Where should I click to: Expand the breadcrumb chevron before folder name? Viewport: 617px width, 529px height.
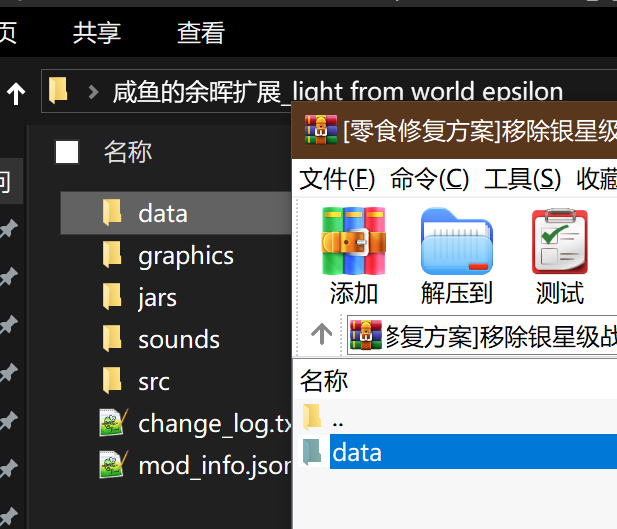pos(93,93)
